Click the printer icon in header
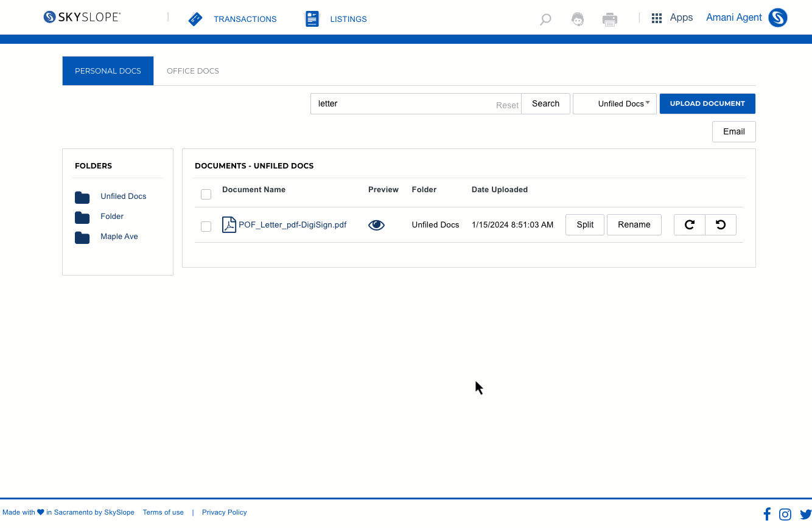 tap(610, 19)
